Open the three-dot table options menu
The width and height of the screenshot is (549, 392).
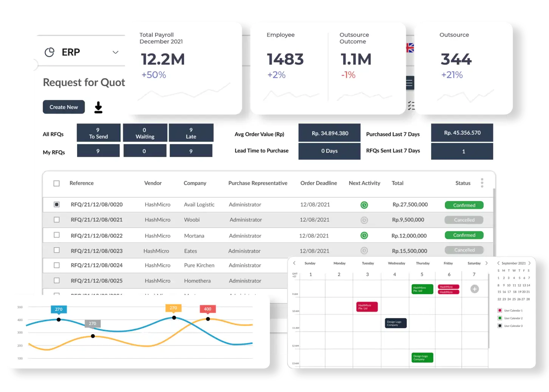tap(482, 183)
